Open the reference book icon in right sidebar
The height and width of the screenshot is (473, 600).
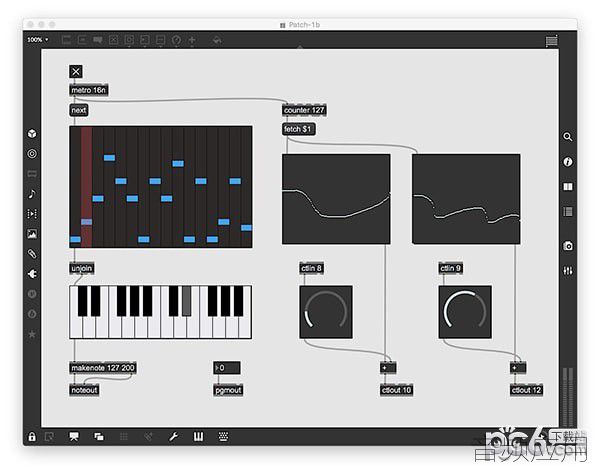pyautogui.click(x=568, y=186)
